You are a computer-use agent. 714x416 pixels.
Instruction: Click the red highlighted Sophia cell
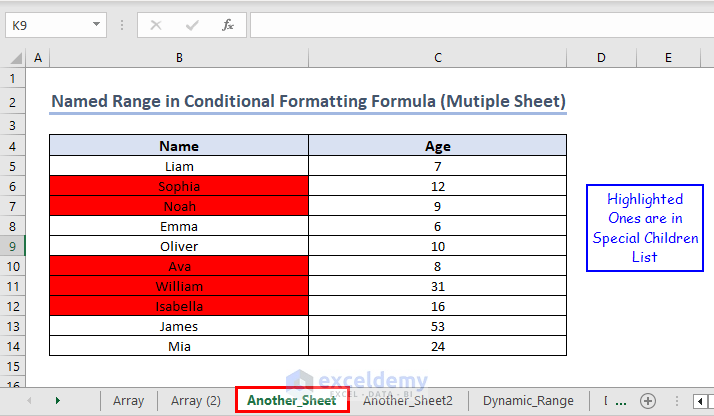click(179, 186)
